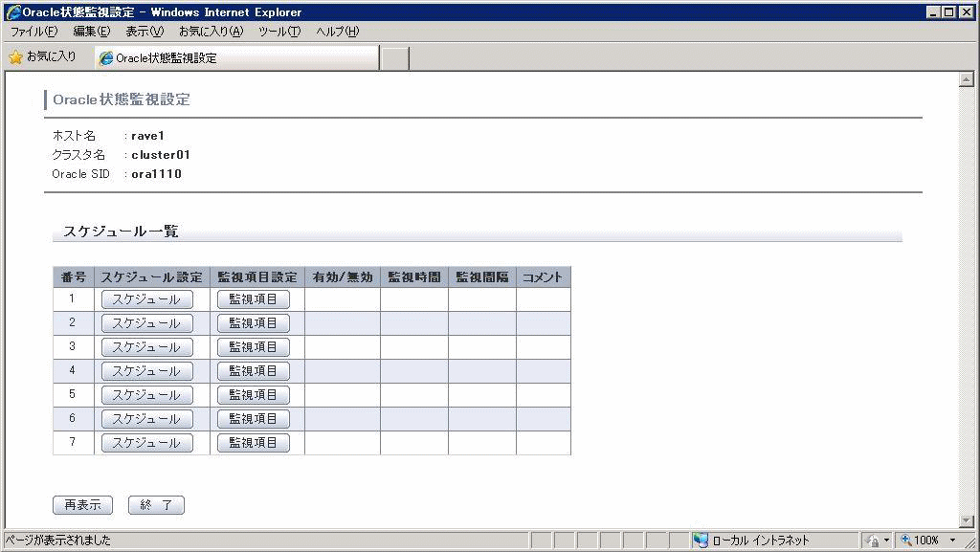The height and width of the screenshot is (552, 980).
Task: Select the Oracle状態監視設定 browser tab
Action: [x=237, y=58]
